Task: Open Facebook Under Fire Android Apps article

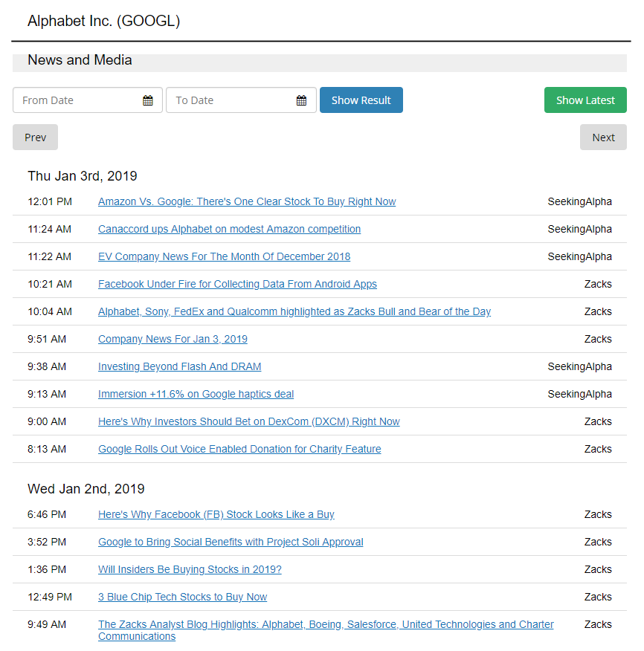Action: pyautogui.click(x=237, y=284)
